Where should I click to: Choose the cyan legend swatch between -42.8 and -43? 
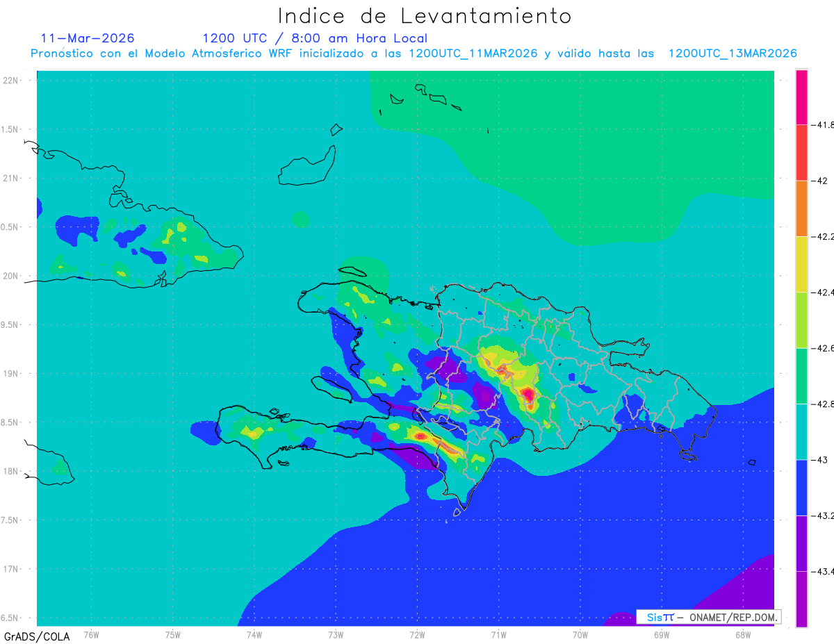801,432
